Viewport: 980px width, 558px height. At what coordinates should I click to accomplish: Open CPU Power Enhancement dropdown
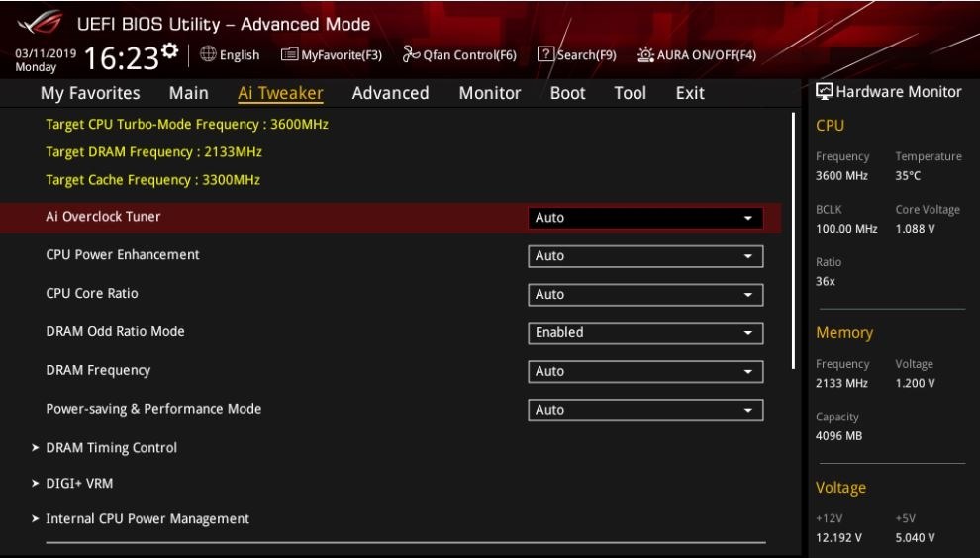645,256
